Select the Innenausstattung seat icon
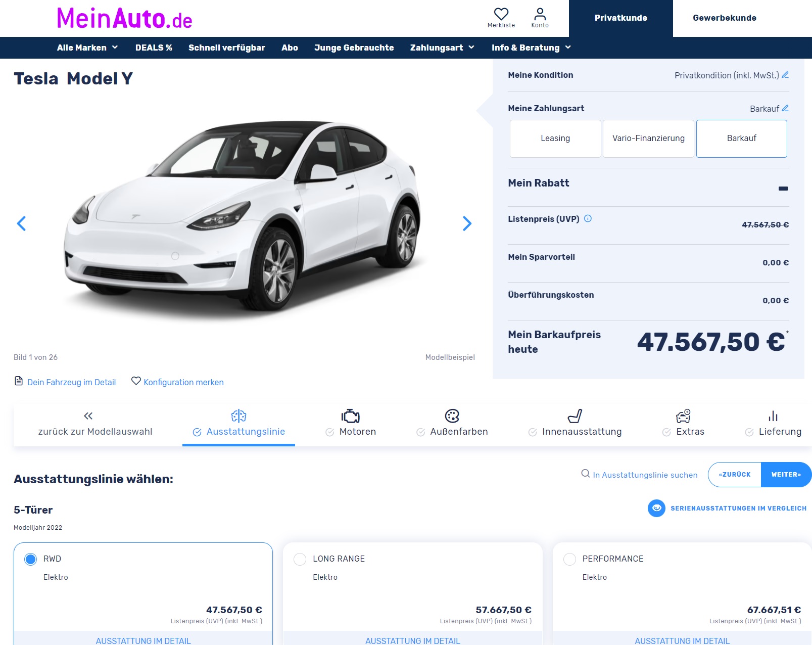812x645 pixels. [576, 416]
